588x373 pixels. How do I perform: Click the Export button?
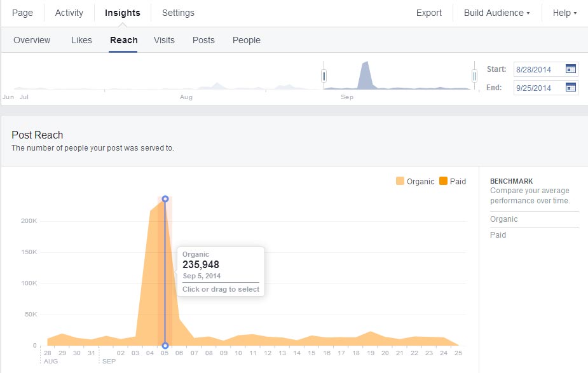[429, 13]
